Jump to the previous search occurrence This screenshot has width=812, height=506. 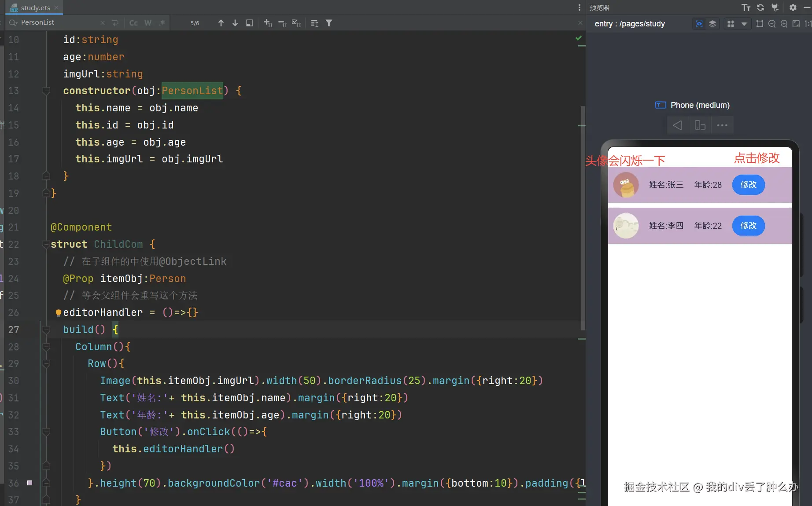click(x=221, y=23)
